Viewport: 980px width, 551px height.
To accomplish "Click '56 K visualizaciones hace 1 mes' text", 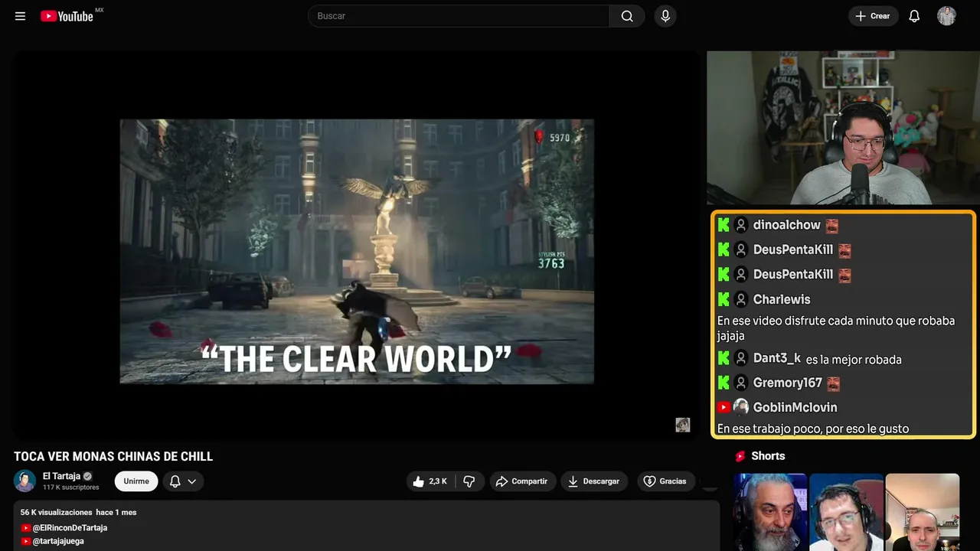I will 78,512.
